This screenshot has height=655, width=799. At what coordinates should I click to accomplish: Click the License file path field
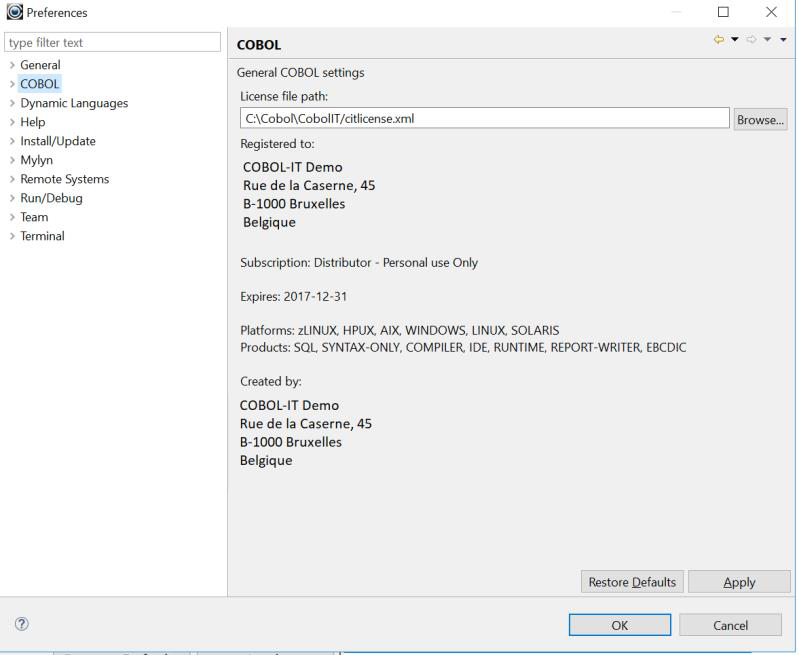pyautogui.click(x=485, y=118)
